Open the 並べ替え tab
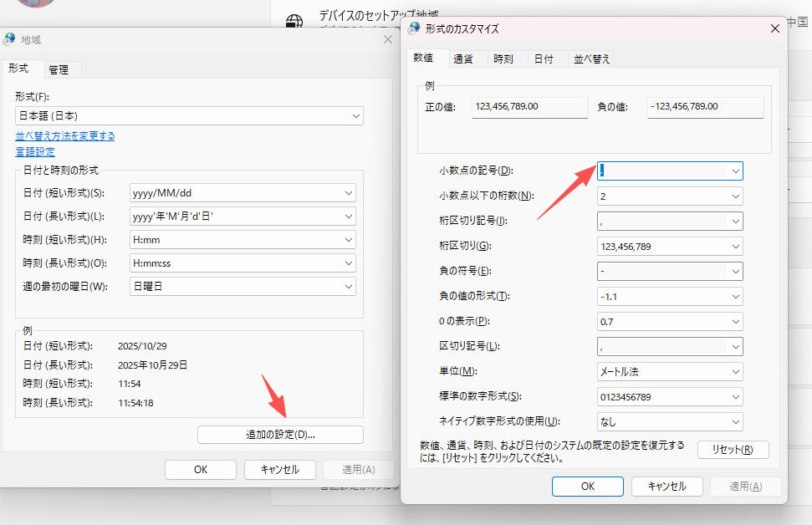812x525 pixels. [x=592, y=59]
